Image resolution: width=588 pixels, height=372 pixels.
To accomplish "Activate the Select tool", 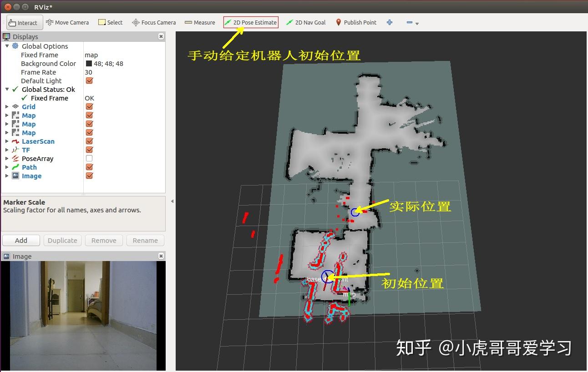I will (110, 22).
